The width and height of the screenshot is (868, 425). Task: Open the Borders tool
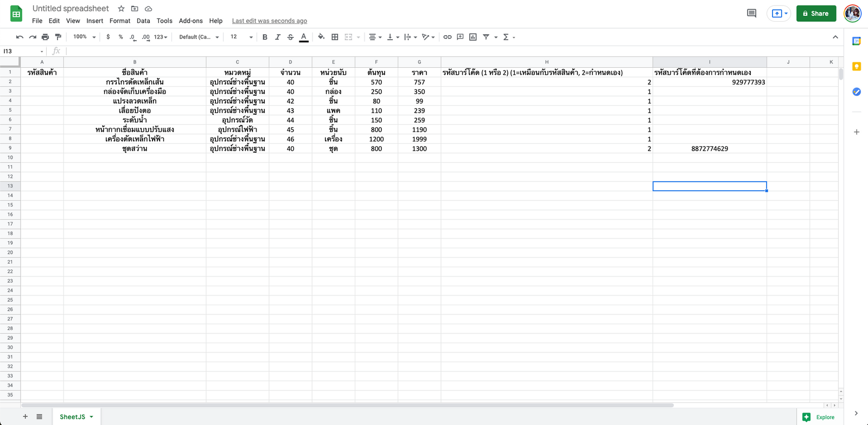tap(335, 37)
